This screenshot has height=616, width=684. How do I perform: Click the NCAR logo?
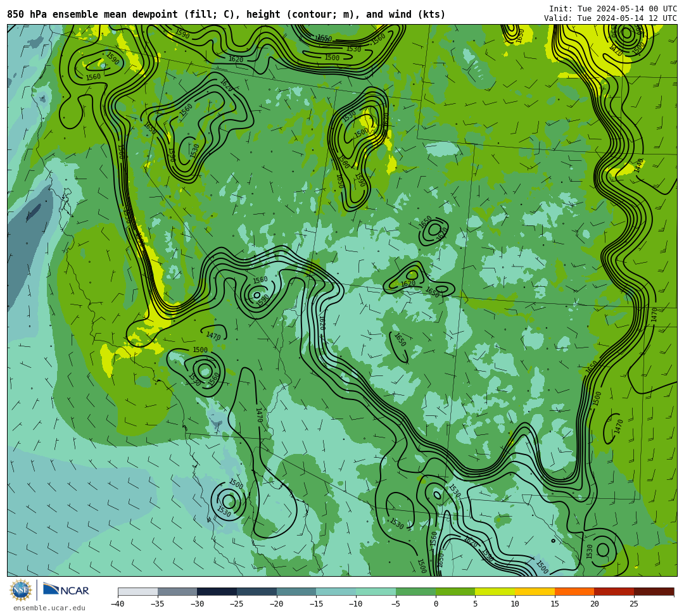pyautogui.click(x=66, y=590)
